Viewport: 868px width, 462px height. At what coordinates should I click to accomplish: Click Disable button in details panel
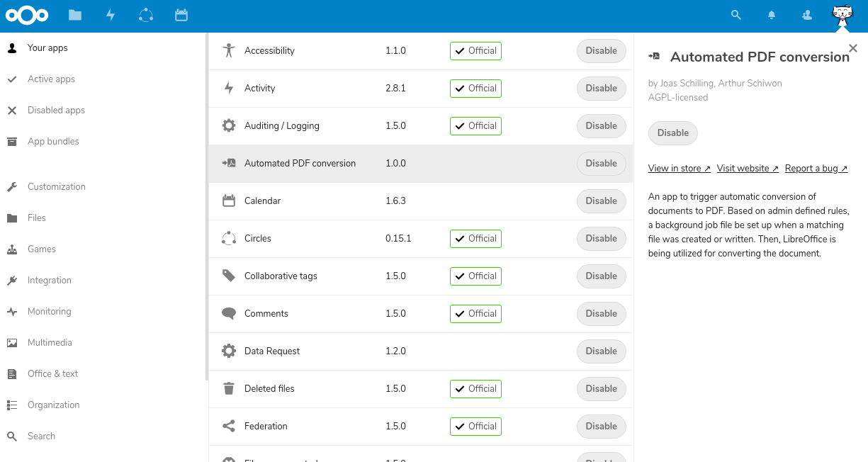click(673, 133)
